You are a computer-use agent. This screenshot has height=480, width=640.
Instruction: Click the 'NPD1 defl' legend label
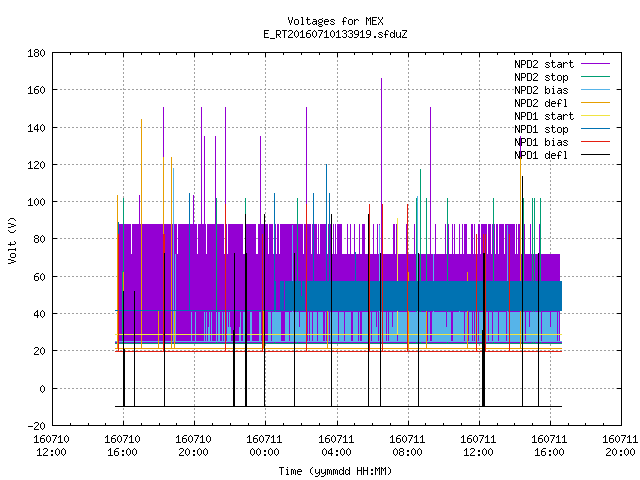click(541, 155)
